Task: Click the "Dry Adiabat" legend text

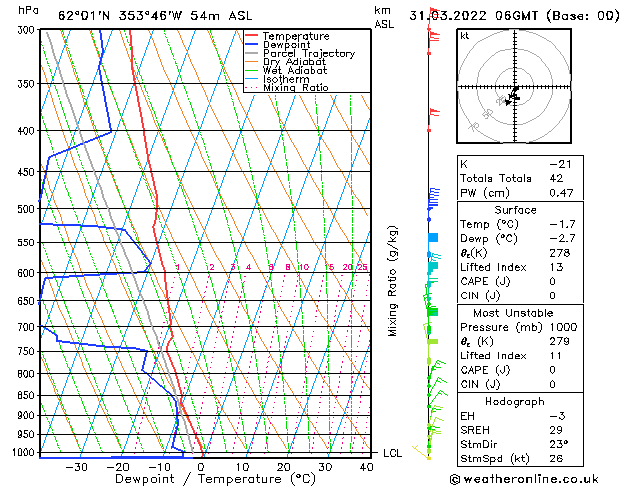Action: (x=294, y=62)
